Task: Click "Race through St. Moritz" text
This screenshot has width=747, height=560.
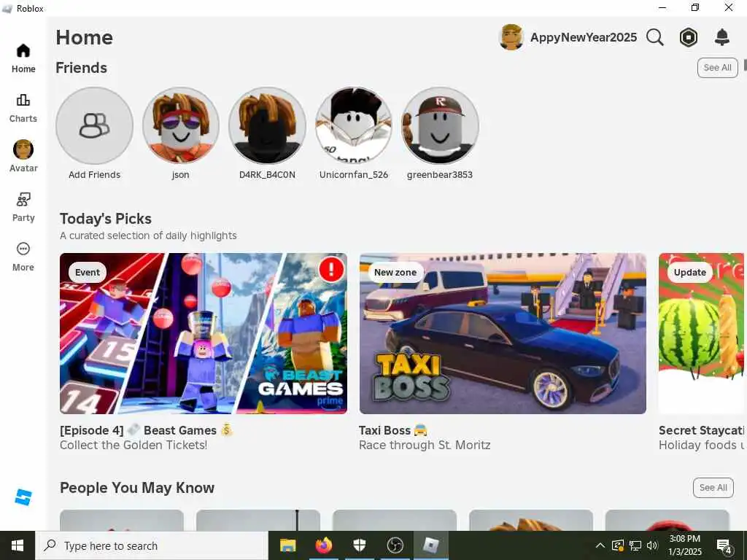Action: (425, 446)
